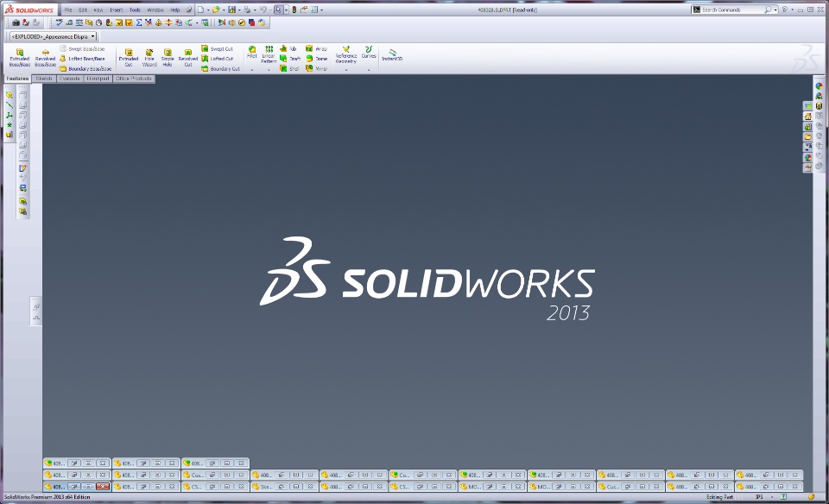Open the Appearances tab in task pane

pos(807,157)
